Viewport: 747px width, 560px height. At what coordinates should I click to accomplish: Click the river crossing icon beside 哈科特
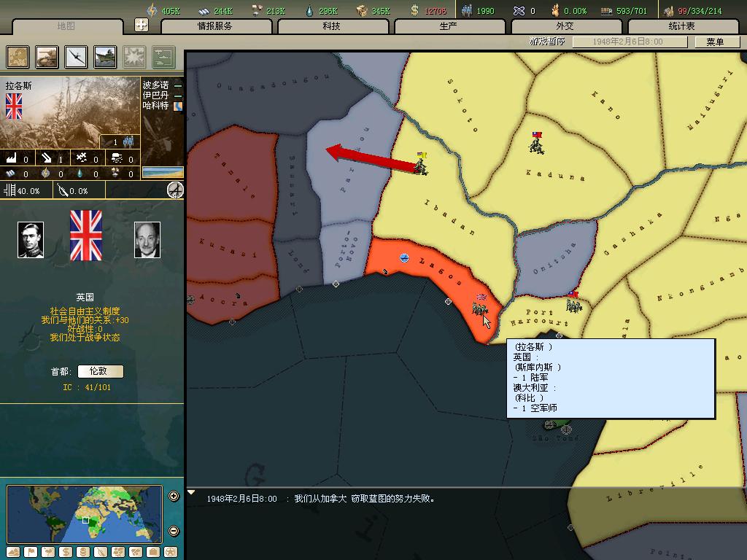click(178, 106)
